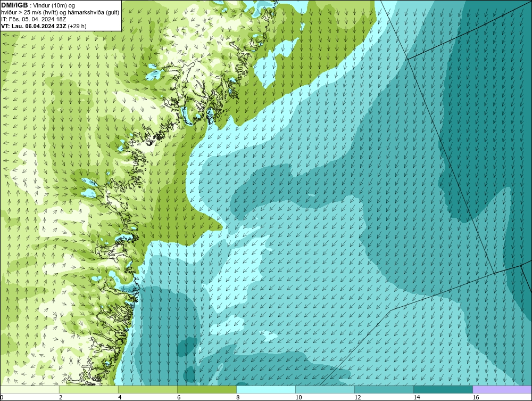Click the 4–6 m/s green legend swatch
Viewport: 532px width, 401px height.
point(148,389)
